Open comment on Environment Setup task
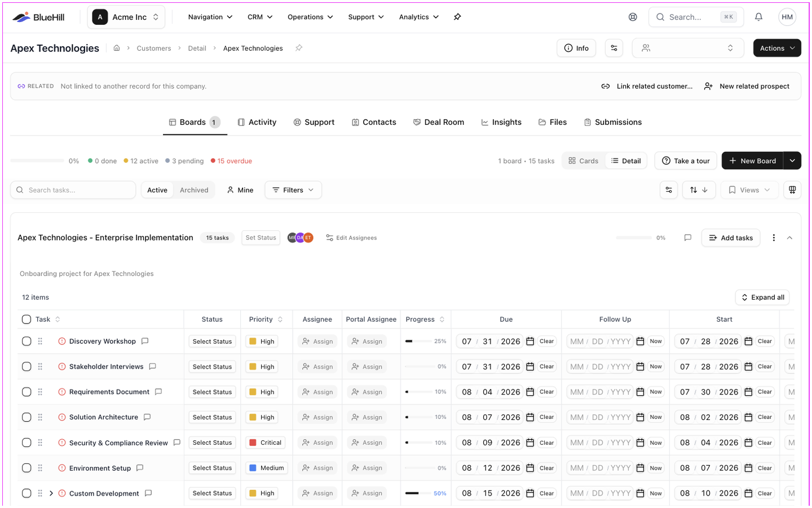 click(140, 468)
